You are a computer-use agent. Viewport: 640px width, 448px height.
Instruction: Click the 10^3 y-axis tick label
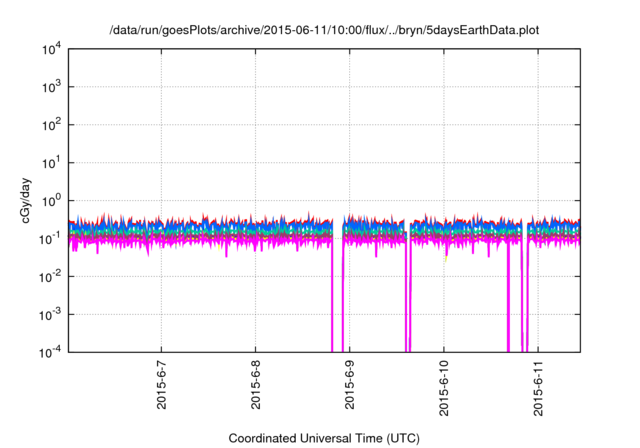click(52, 87)
